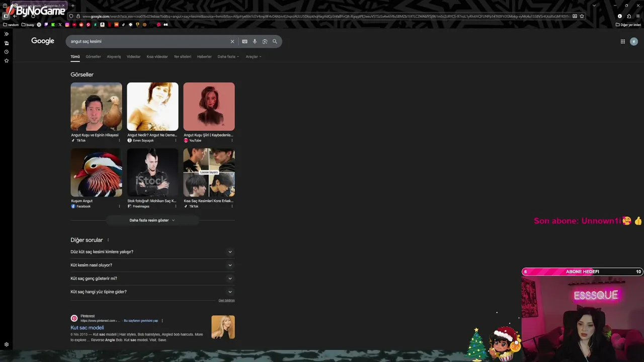This screenshot has height=362, width=644.
Task: Open Kuşum Angut Facebook caption
Action: tap(82, 201)
